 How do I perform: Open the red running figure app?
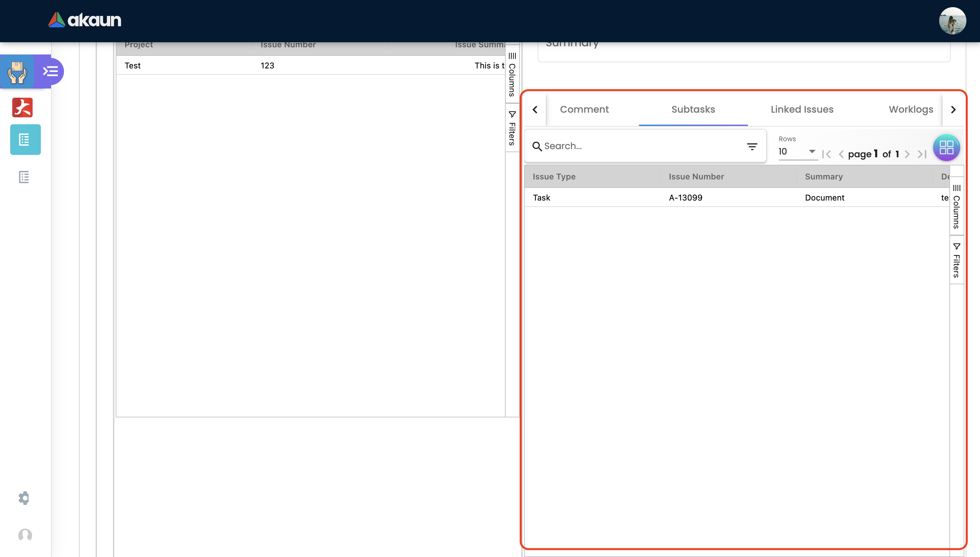[x=22, y=108]
